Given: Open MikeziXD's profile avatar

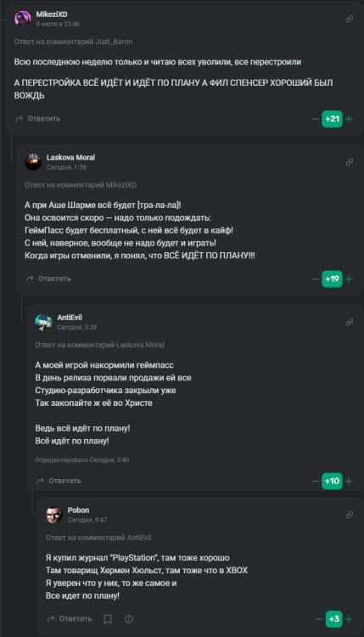Looking at the screenshot, I should click(x=23, y=19).
